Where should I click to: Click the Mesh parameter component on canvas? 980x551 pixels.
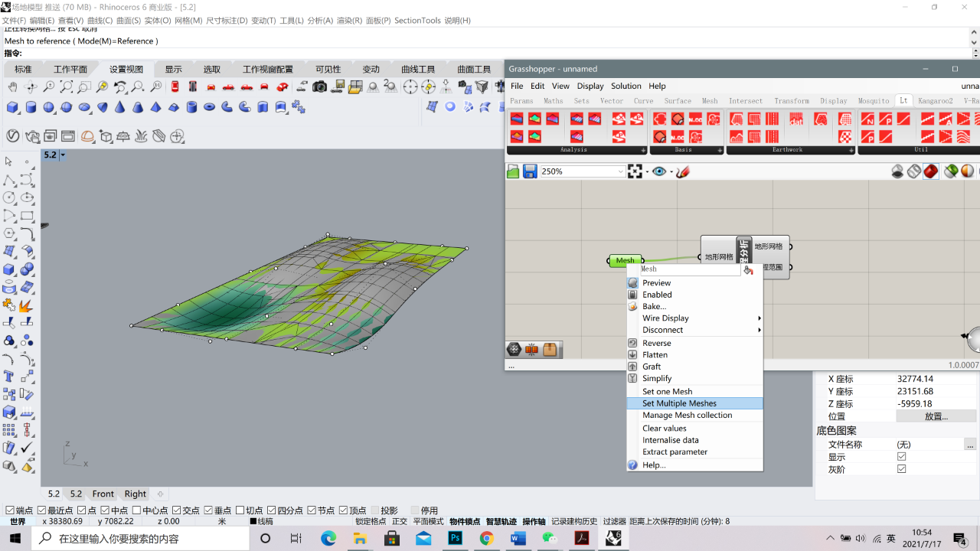tap(626, 260)
